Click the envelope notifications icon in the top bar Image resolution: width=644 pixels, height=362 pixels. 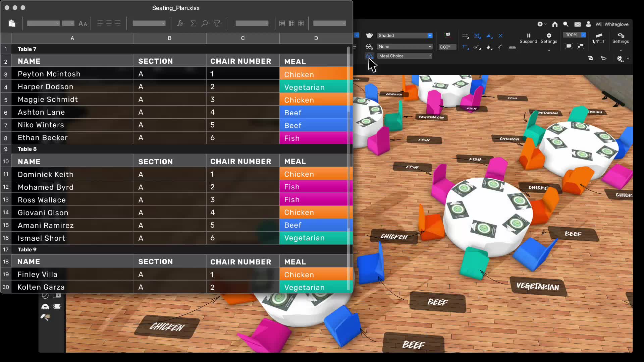[x=577, y=24]
